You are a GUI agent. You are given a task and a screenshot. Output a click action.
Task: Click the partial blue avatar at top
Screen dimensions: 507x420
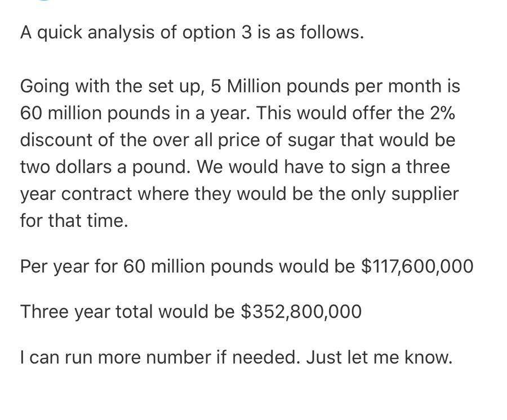45,1
